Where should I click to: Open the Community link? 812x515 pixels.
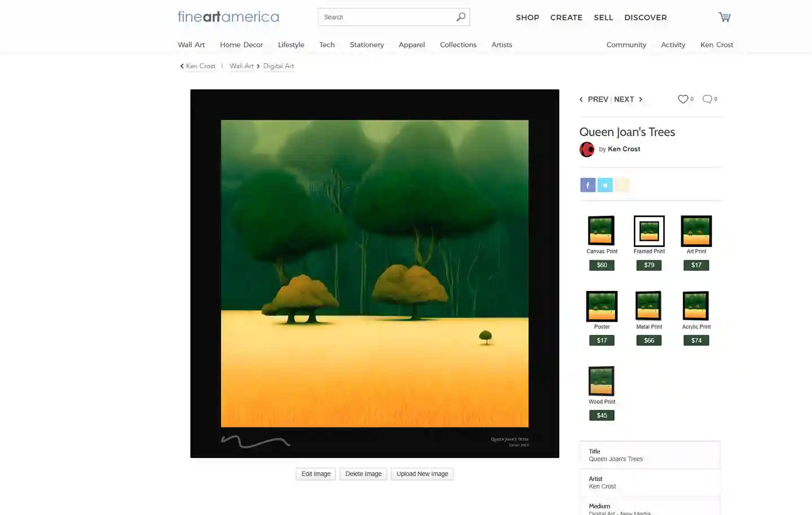pyautogui.click(x=626, y=45)
